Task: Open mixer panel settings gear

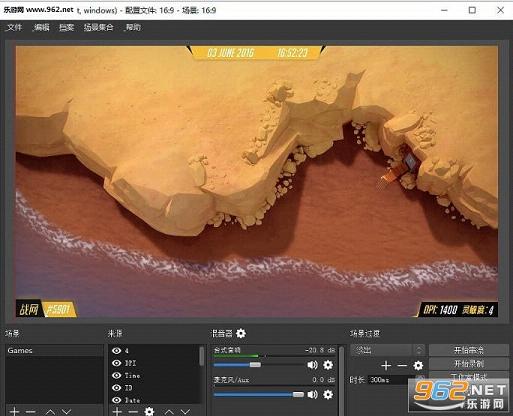Action: (241, 333)
